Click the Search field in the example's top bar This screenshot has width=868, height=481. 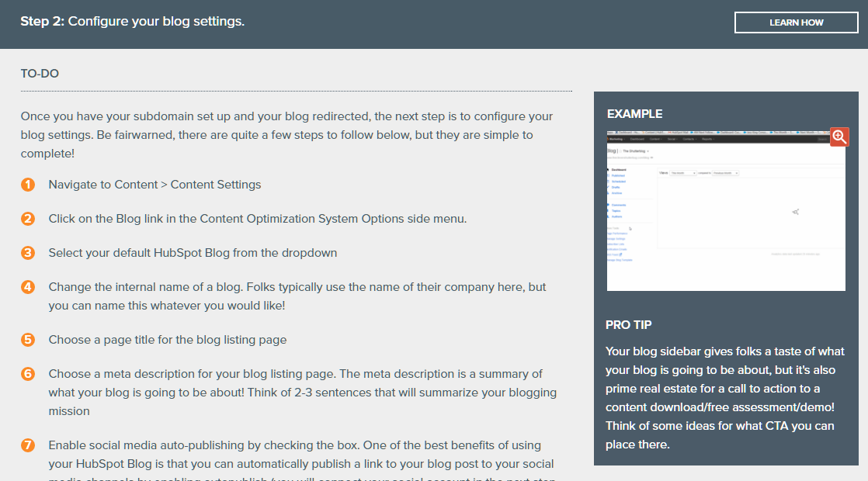point(822,139)
